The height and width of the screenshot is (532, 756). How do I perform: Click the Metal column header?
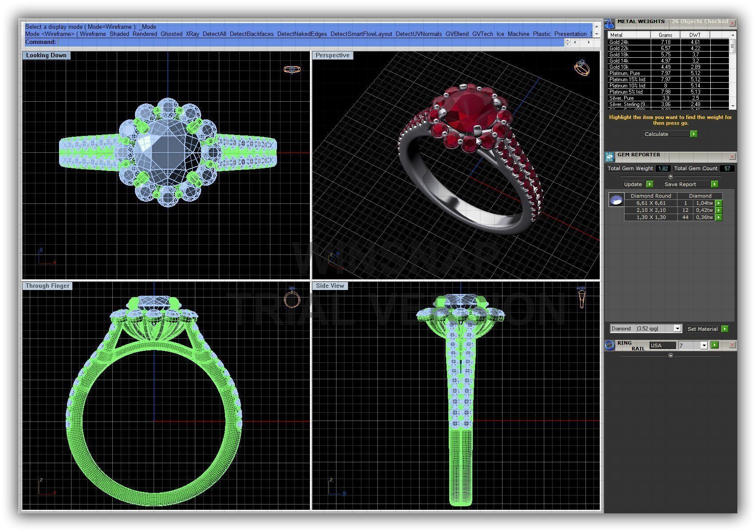click(629, 35)
